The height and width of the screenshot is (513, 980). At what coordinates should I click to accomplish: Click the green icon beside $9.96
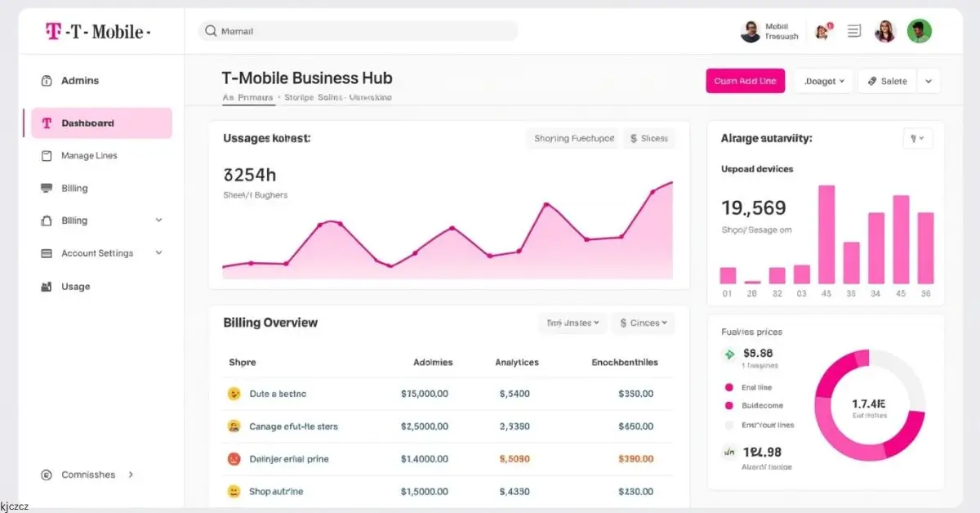point(729,354)
